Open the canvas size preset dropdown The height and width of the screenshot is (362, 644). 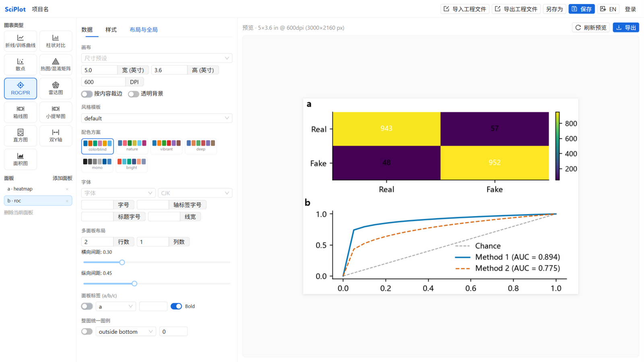157,58
